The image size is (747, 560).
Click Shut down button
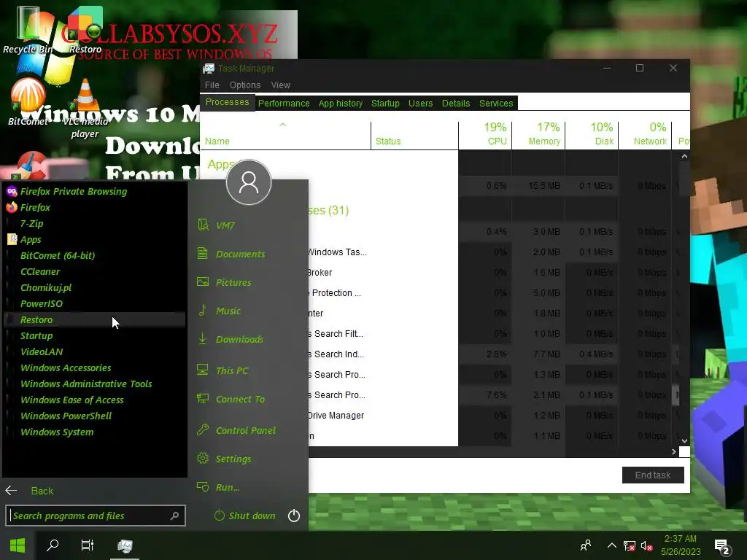coord(245,516)
